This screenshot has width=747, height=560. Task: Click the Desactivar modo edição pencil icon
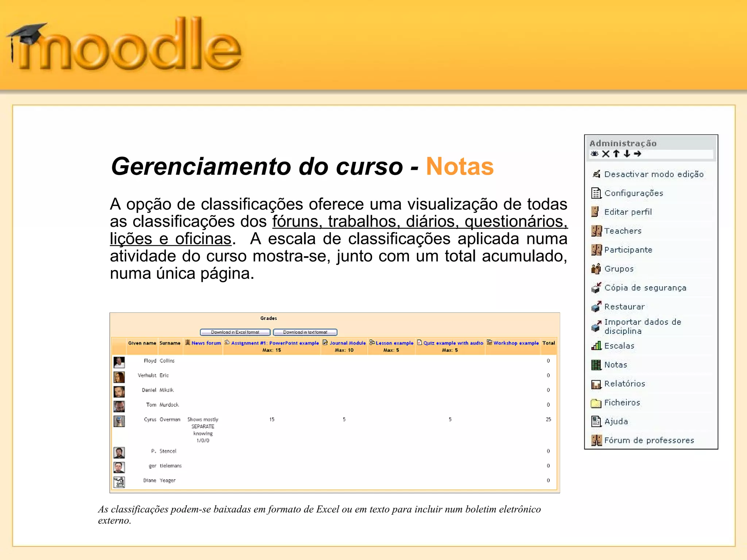coord(596,174)
